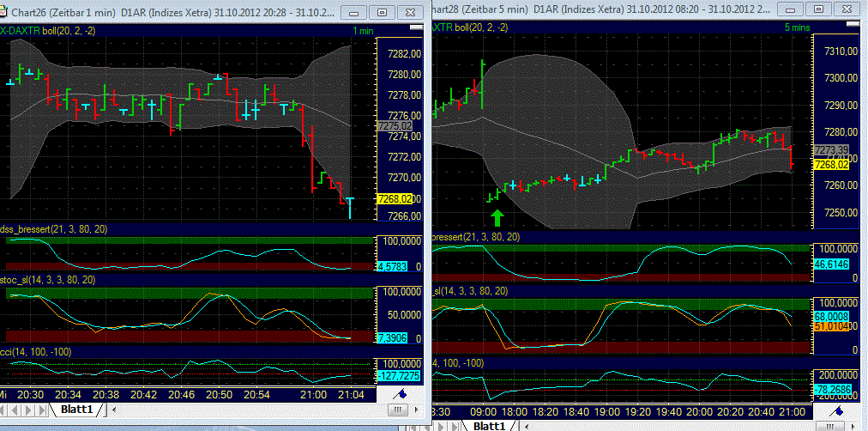Select the Blatt1 tab in Chart28
Image resolution: width=868 pixels, height=431 pixels.
coord(490,426)
